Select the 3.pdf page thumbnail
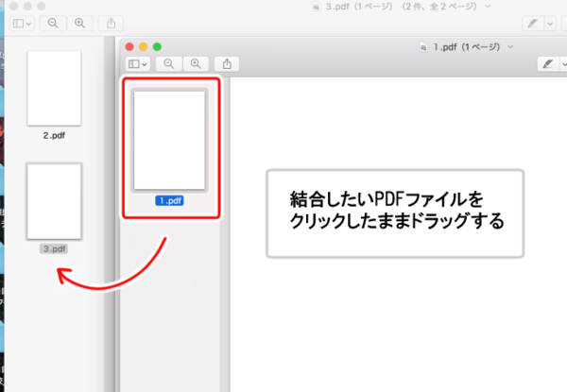 [x=54, y=201]
